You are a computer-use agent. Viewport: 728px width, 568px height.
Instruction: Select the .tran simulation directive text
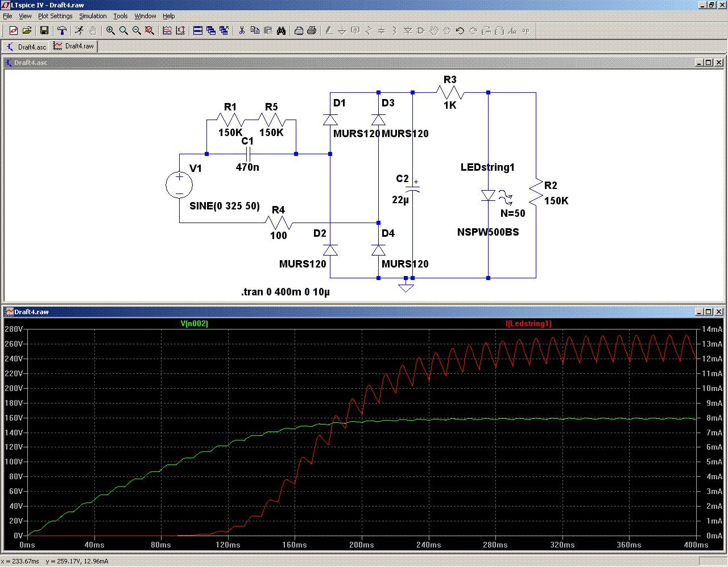(286, 292)
